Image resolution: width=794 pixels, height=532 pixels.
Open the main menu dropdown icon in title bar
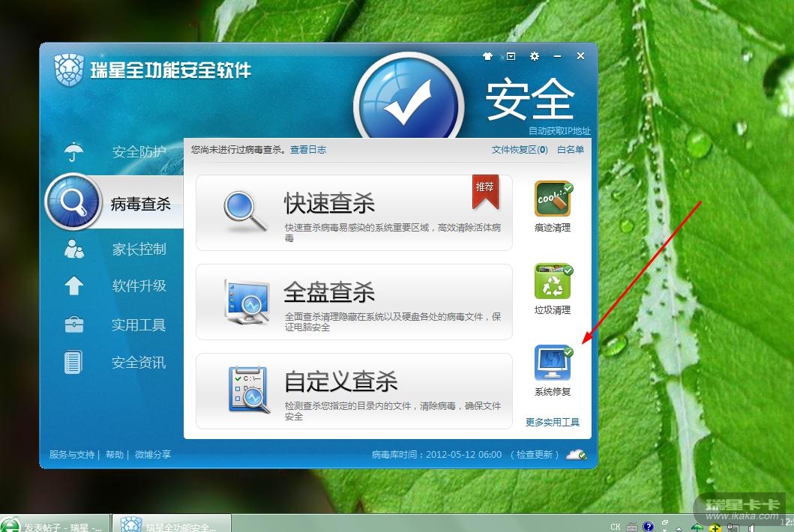click(x=511, y=56)
